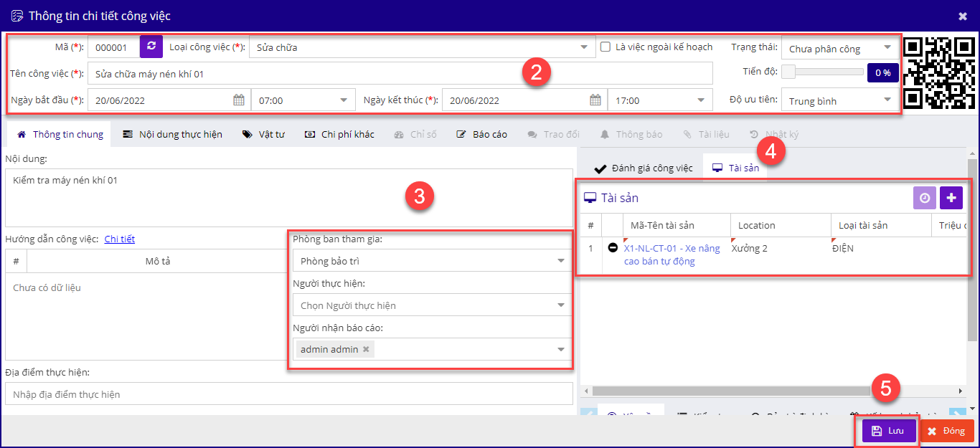Add a new asset with plus button
Viewport: 980px width, 448px height.
[951, 198]
